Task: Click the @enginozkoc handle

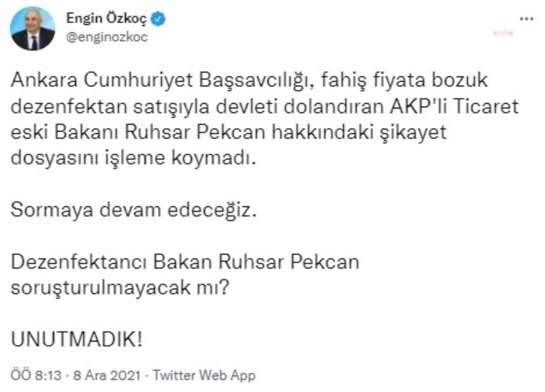Action: (x=107, y=37)
